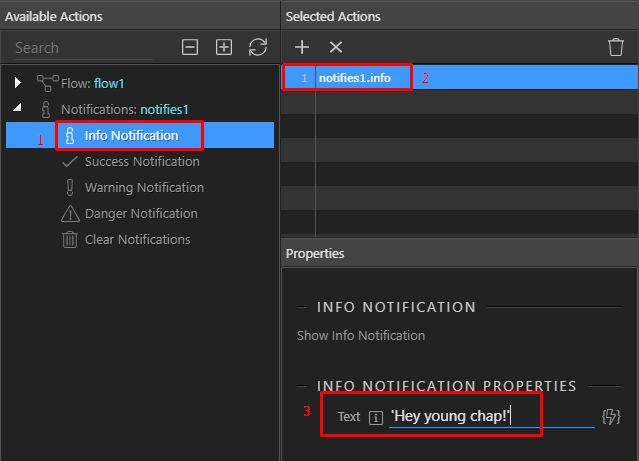
Task: Click the Text field containing 'Hey young chap!'
Action: pyautogui.click(x=491, y=417)
